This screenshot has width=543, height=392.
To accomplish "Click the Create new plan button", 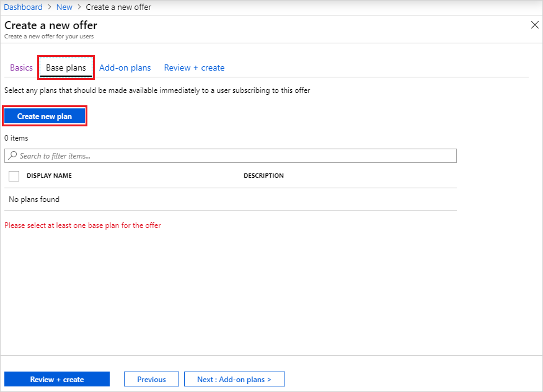I will pyautogui.click(x=44, y=116).
